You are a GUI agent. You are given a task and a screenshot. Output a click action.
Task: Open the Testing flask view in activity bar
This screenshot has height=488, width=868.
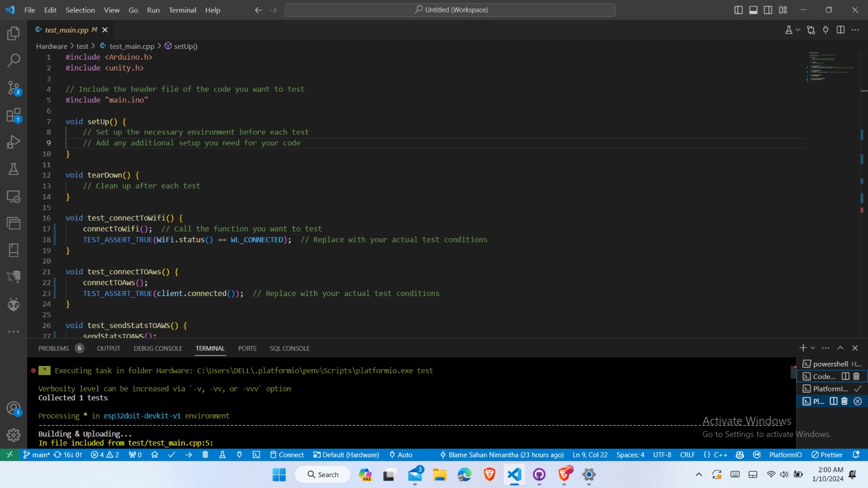[14, 169]
